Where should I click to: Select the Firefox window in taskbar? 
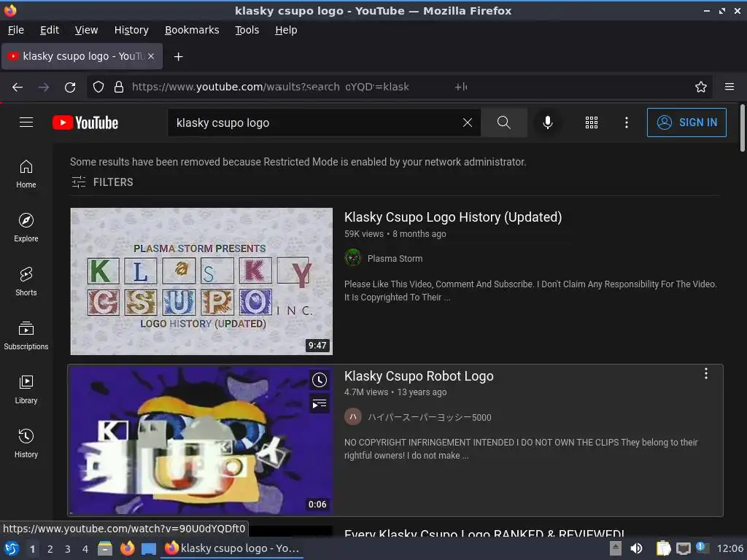point(232,548)
